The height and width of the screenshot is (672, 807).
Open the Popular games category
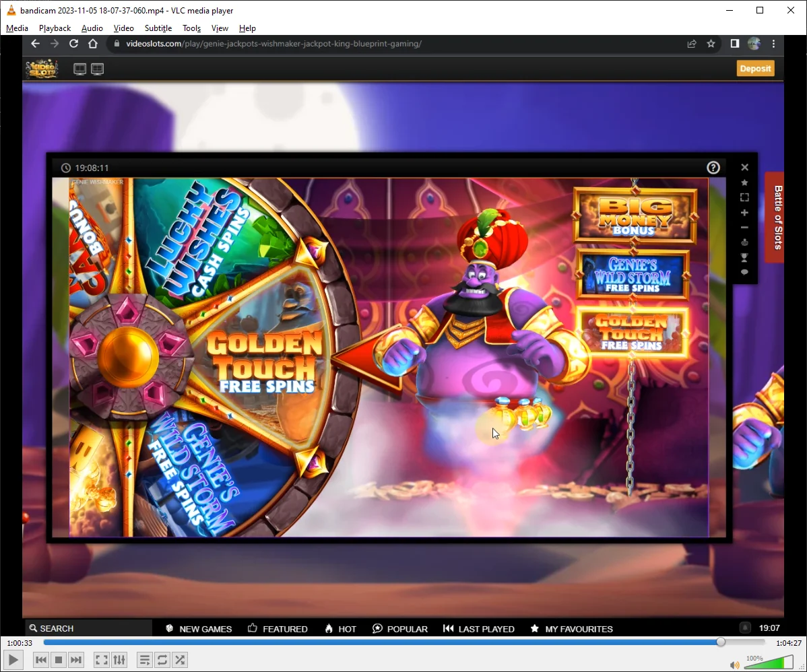click(400, 629)
